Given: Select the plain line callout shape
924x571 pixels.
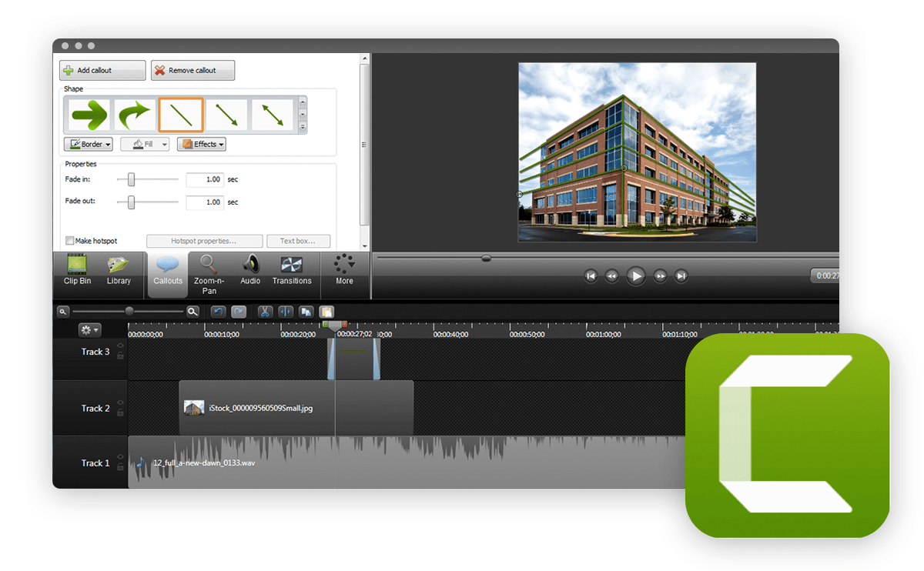Looking at the screenshot, I should 181,115.
